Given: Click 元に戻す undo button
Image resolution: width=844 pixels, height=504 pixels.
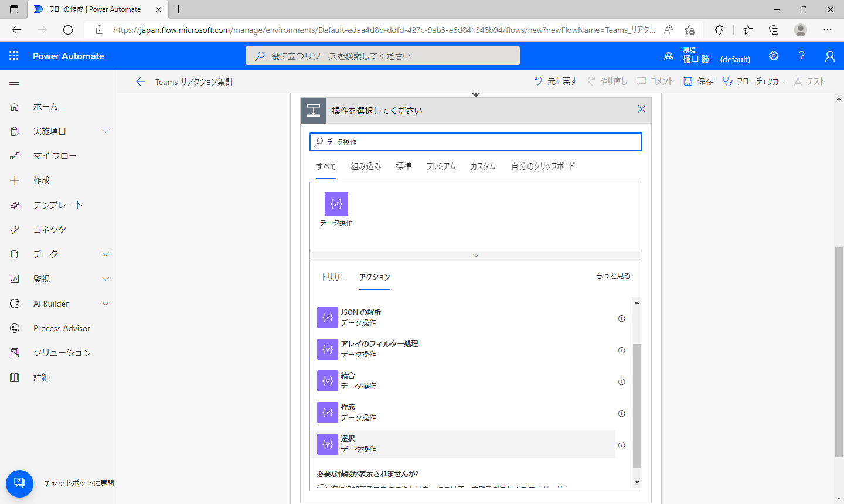Looking at the screenshot, I should tap(555, 81).
